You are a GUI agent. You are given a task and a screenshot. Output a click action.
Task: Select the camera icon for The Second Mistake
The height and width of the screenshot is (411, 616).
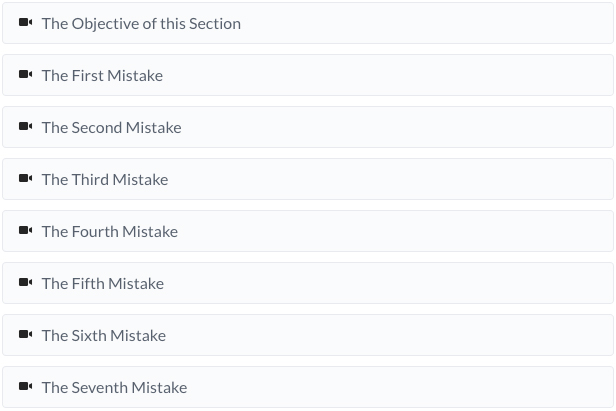click(x=26, y=126)
